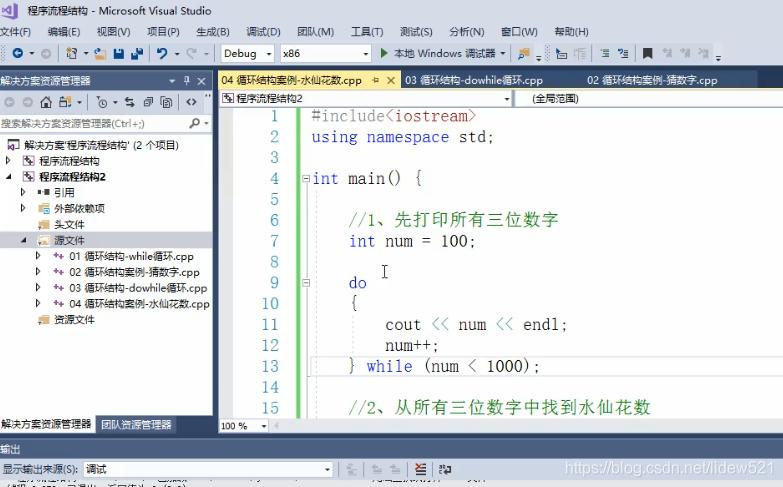This screenshot has height=487, width=783.
Task: Select the 头文件 folder
Action: (x=69, y=224)
